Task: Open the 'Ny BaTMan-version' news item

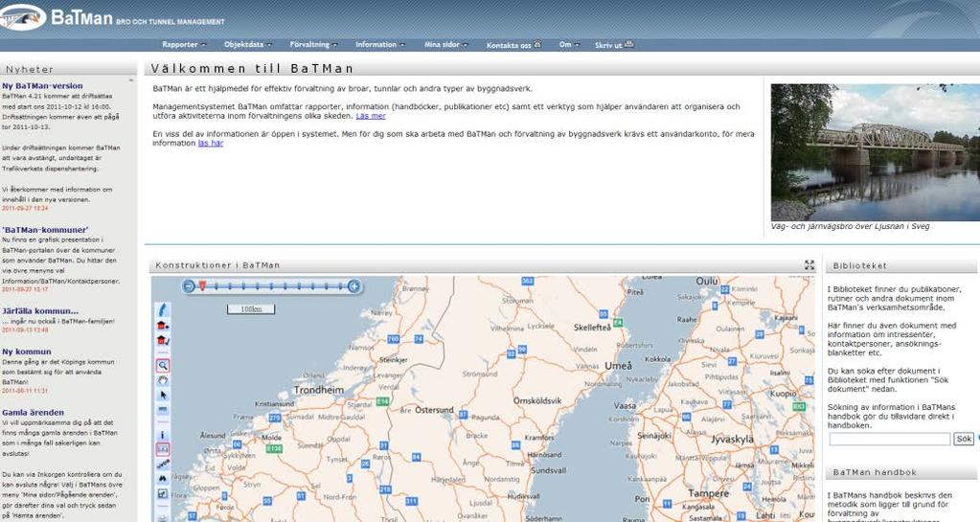Action: click(x=42, y=85)
